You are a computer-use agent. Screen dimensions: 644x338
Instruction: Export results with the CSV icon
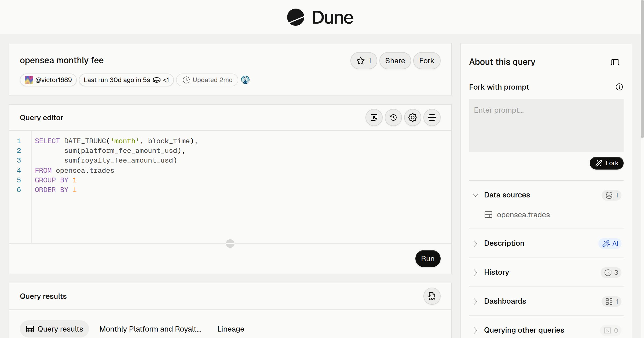click(432, 296)
